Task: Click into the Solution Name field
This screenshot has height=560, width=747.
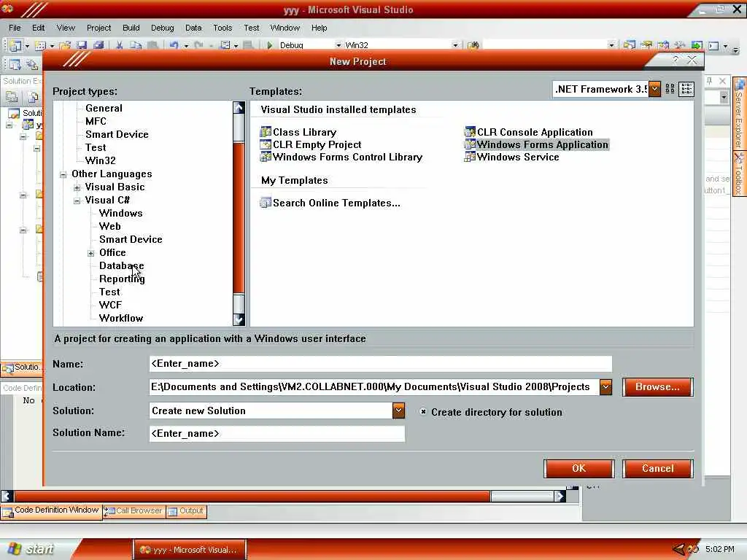Action: pos(276,433)
